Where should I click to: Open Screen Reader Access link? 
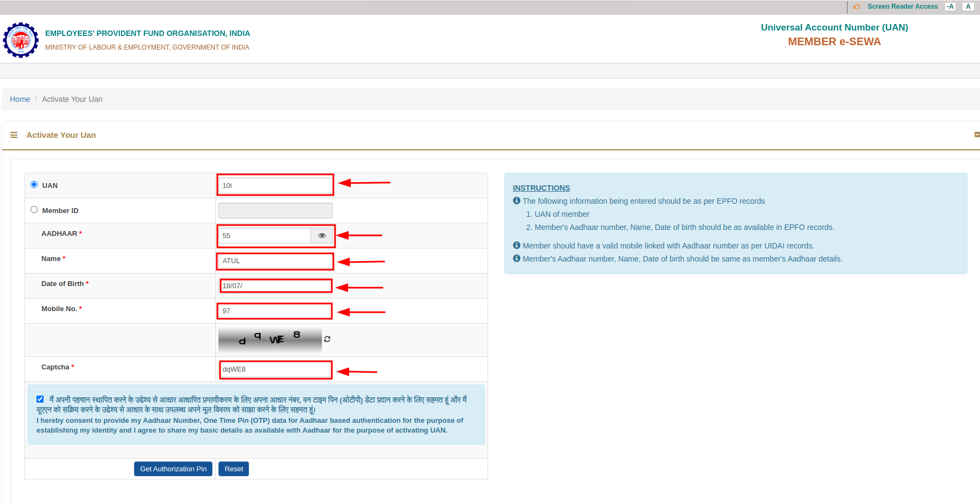(x=903, y=7)
